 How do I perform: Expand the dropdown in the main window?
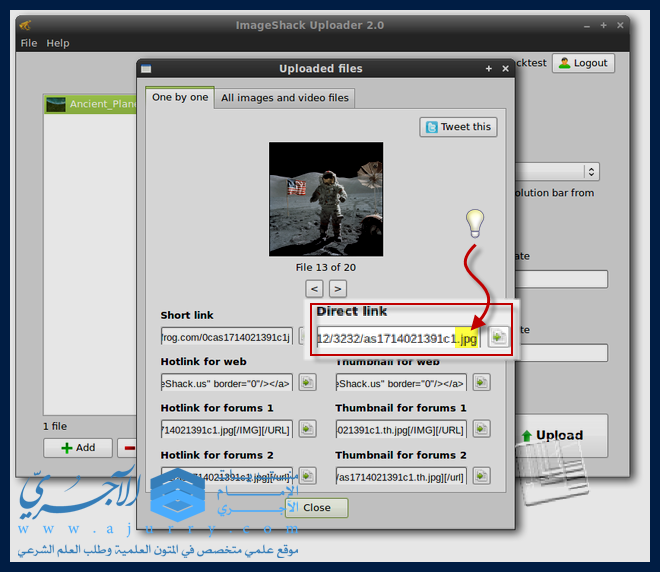click(591, 172)
